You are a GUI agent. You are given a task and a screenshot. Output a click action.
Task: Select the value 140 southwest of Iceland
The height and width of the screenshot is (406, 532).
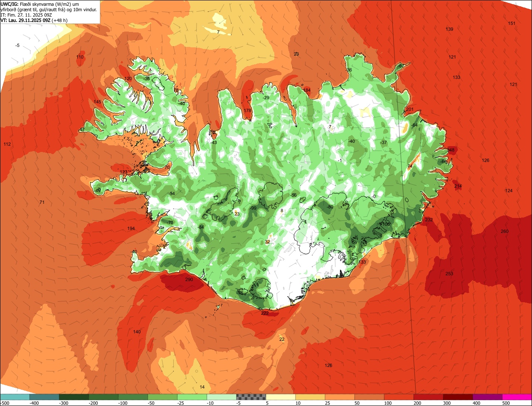tap(137, 332)
